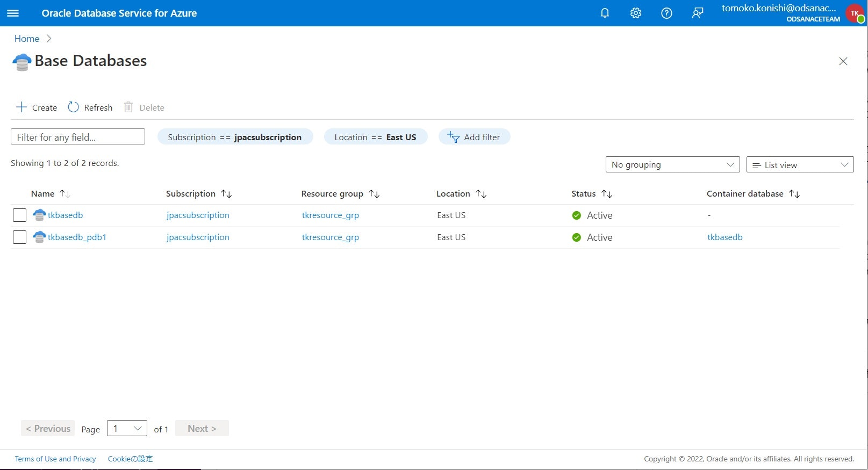Click the Base Databases cloud icon
The image size is (868, 470).
[21, 62]
